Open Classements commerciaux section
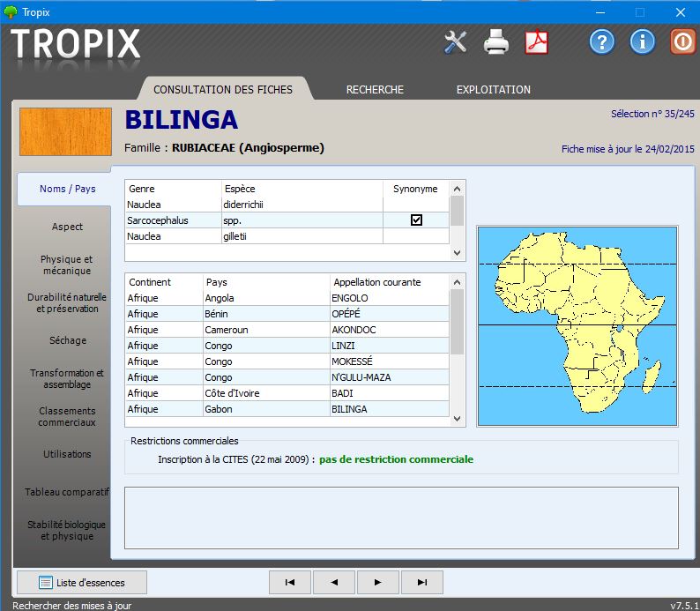The image size is (700, 611). click(x=67, y=416)
